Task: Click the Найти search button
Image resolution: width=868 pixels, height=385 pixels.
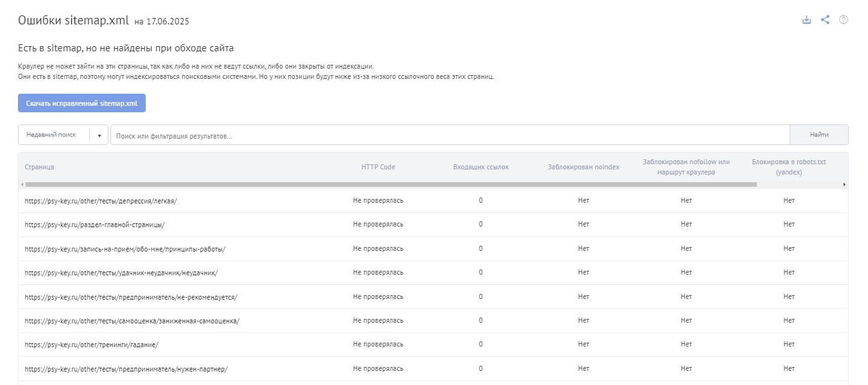Action: 819,135
